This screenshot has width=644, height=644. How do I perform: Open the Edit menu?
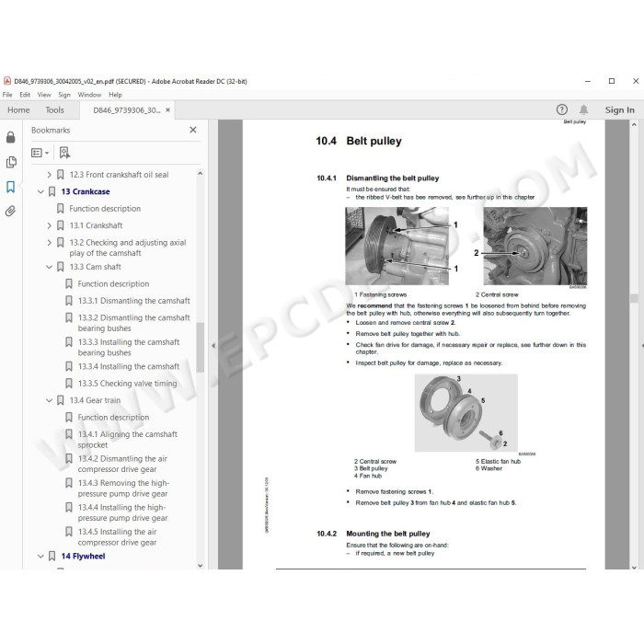click(25, 95)
